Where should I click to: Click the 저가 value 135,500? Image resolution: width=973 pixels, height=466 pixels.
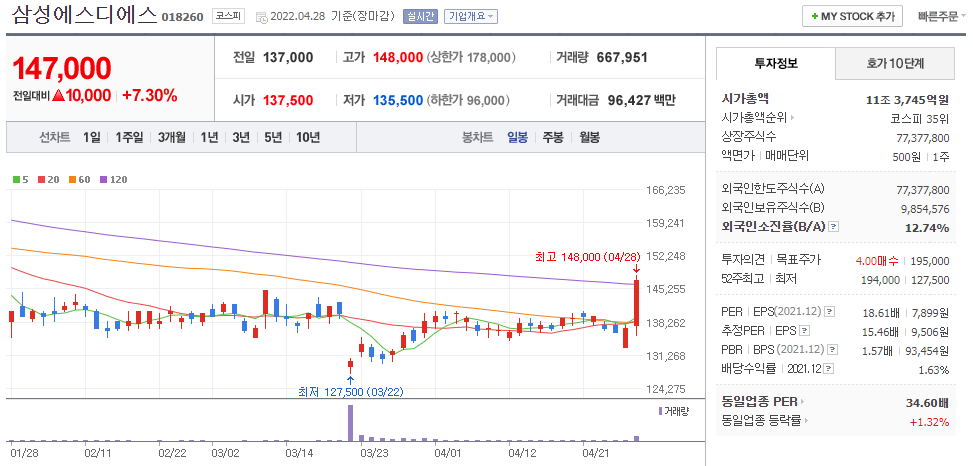tap(398, 101)
